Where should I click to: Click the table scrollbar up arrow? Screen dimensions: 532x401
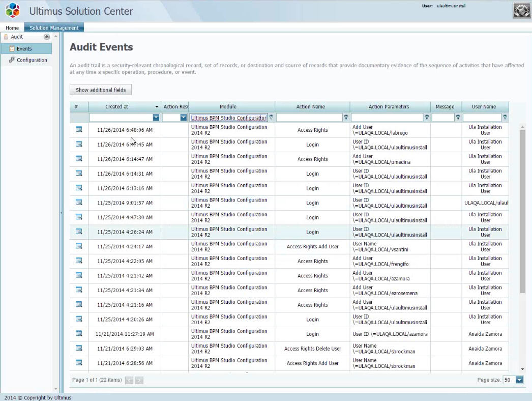(x=522, y=127)
